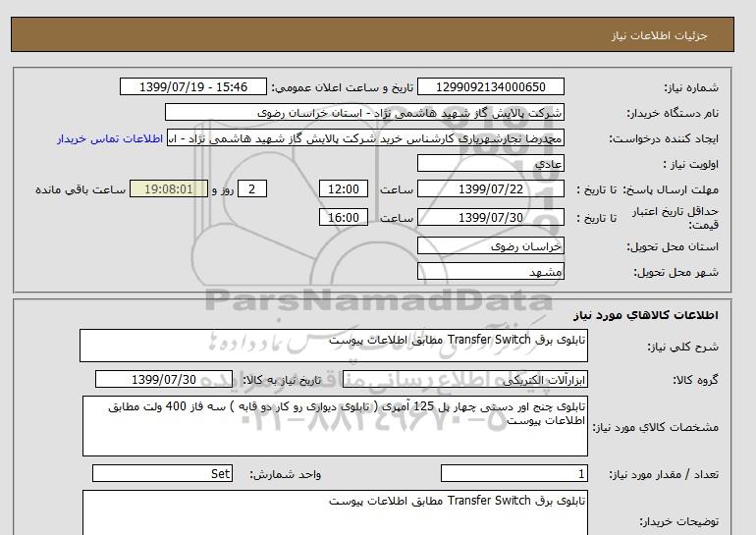Click the نام دستگاه خریدار field
This screenshot has height=535, width=756.
point(365,113)
